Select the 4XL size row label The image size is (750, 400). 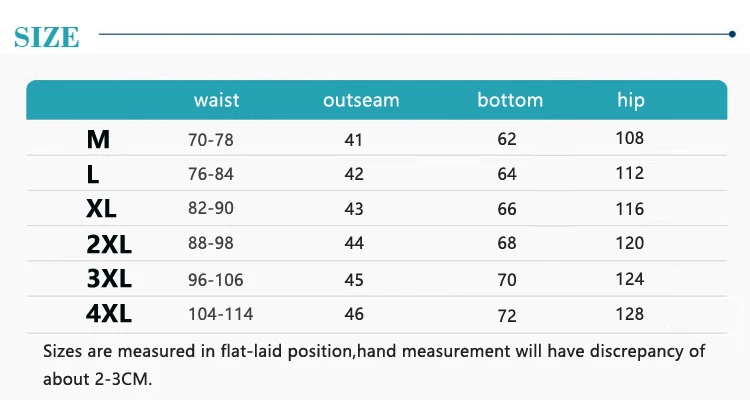108,314
